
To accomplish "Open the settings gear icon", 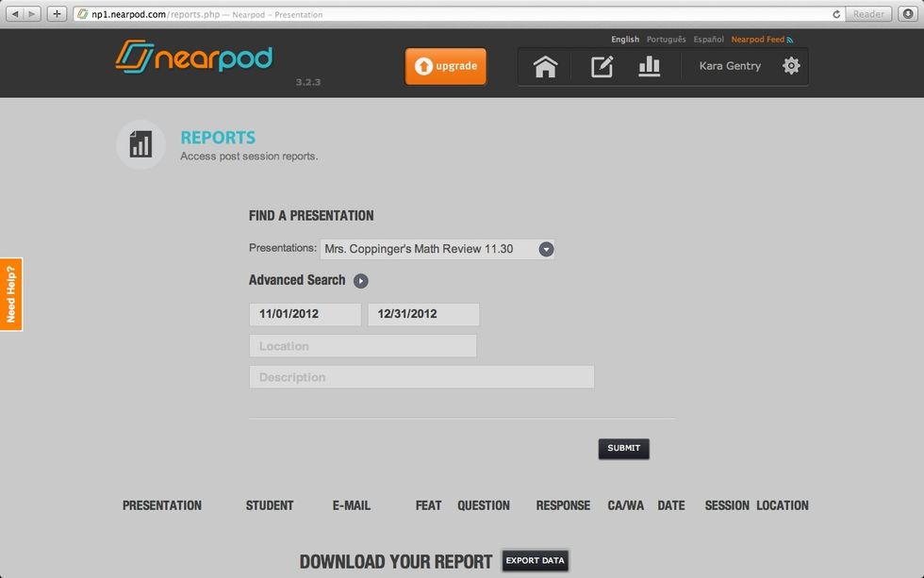I will pyautogui.click(x=790, y=66).
